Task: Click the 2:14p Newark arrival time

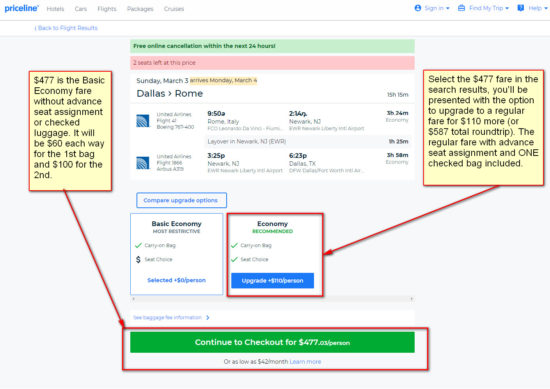Action: click(298, 114)
